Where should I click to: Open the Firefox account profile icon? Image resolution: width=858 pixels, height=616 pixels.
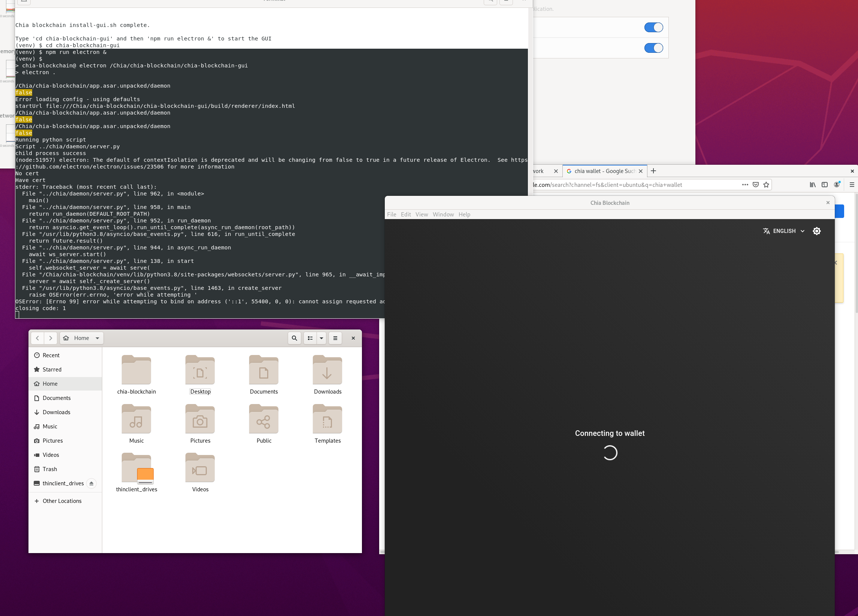(x=837, y=185)
